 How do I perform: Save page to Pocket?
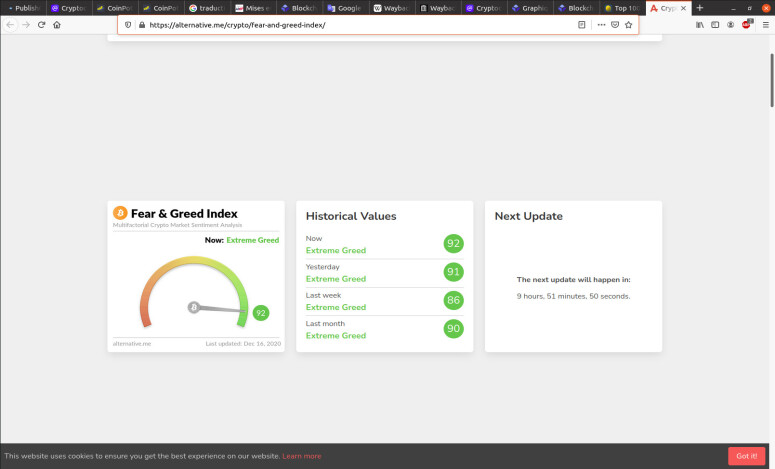tap(615, 25)
